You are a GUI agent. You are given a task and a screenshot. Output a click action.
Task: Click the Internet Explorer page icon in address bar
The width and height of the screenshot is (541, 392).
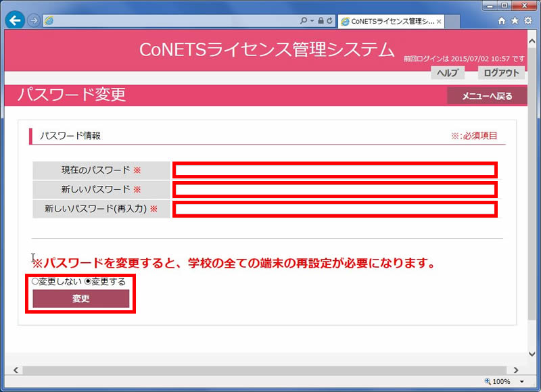(x=49, y=21)
